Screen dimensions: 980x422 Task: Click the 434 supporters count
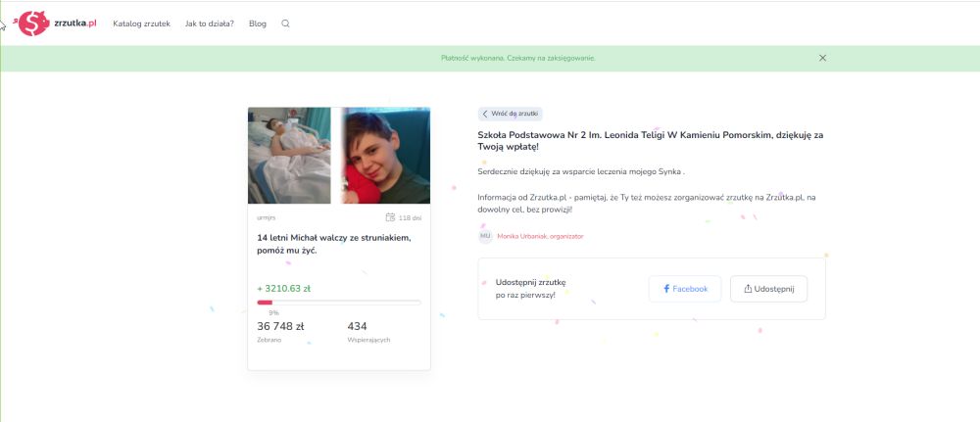357,326
